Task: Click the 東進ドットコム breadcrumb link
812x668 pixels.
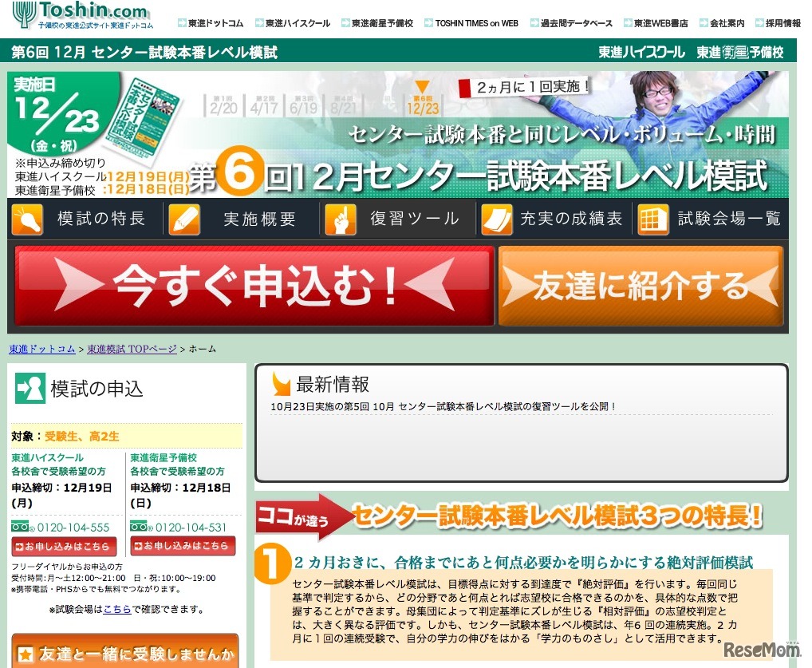Action: point(41,349)
